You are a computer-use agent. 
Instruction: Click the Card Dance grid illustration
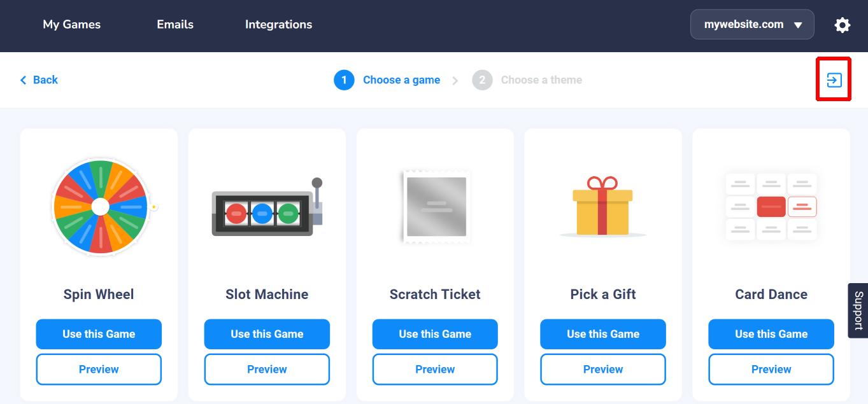coord(771,206)
